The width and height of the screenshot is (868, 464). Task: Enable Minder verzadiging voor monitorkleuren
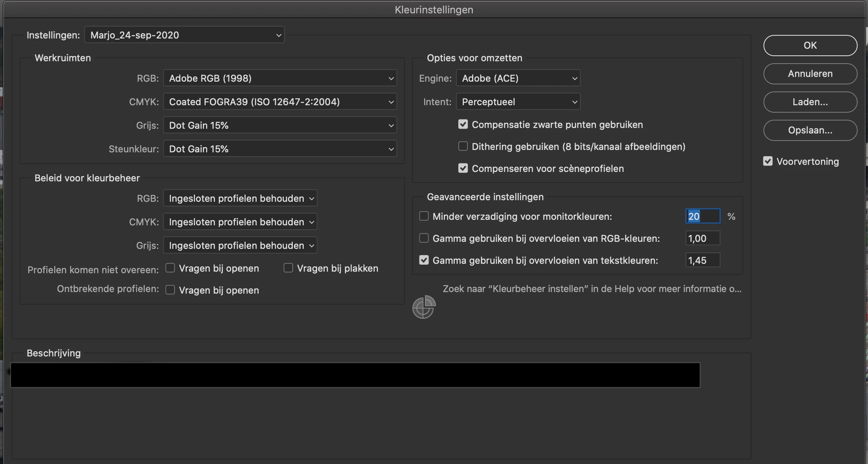424,216
